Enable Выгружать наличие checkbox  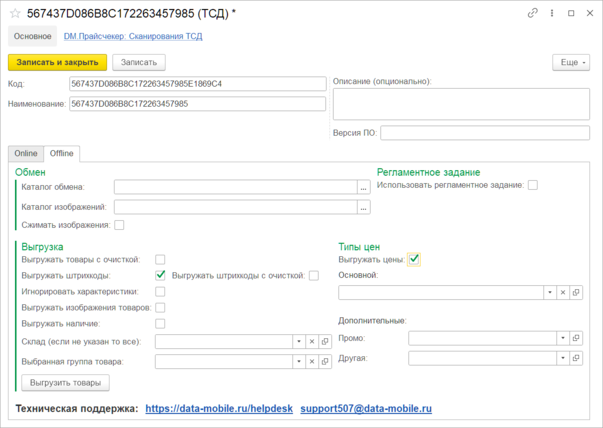coord(160,324)
